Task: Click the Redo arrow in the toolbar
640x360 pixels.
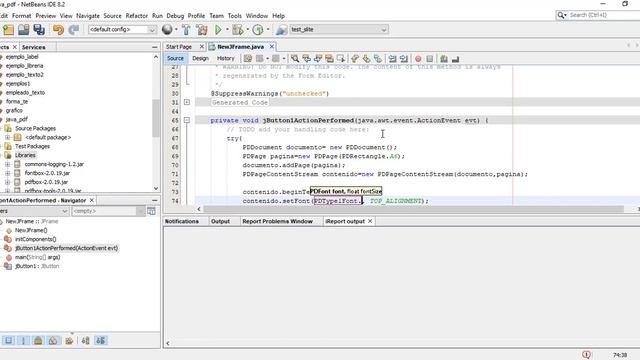Action: 74,29
